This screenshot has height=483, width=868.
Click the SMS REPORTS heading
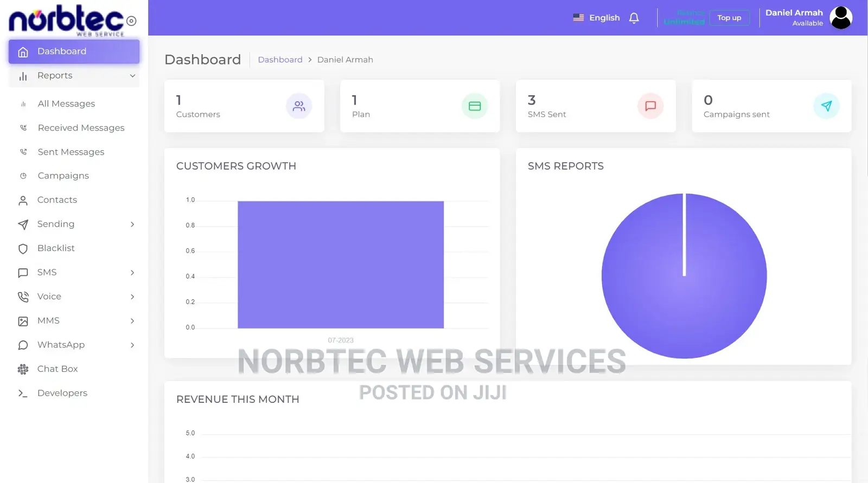pyautogui.click(x=565, y=166)
